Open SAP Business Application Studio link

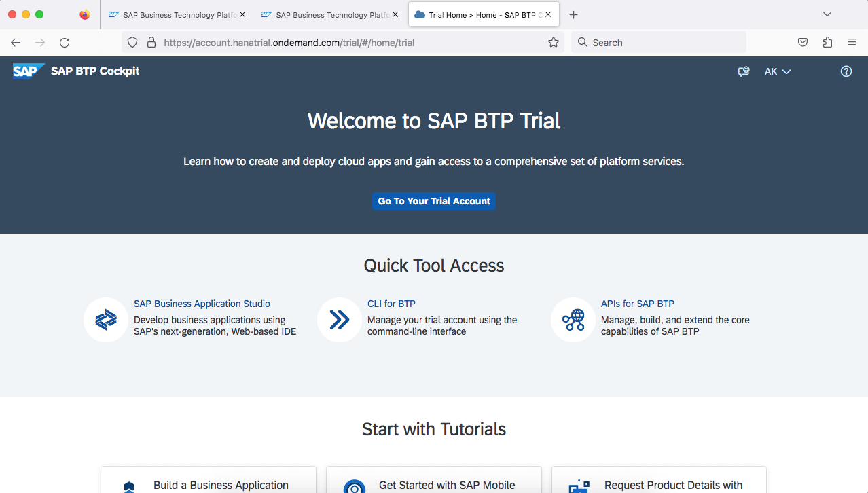click(202, 304)
